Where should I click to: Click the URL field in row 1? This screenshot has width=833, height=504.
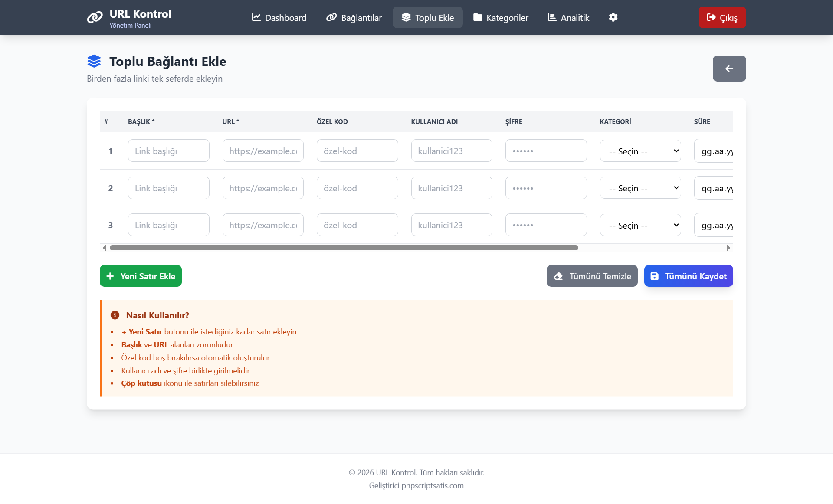pos(263,151)
